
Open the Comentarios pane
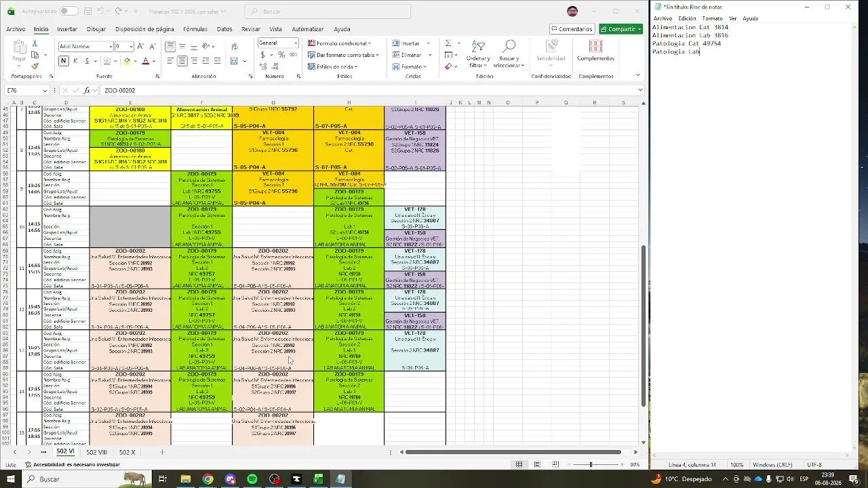click(572, 29)
